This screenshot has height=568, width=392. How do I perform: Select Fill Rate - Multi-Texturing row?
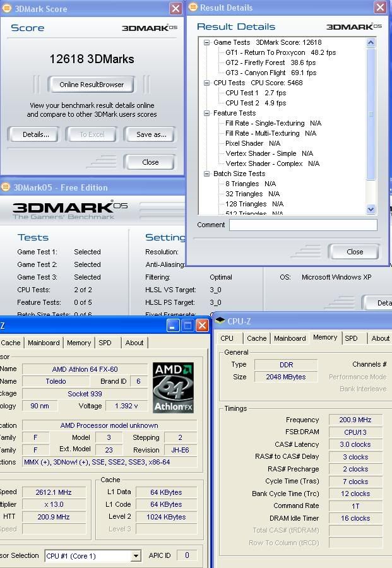click(271, 134)
